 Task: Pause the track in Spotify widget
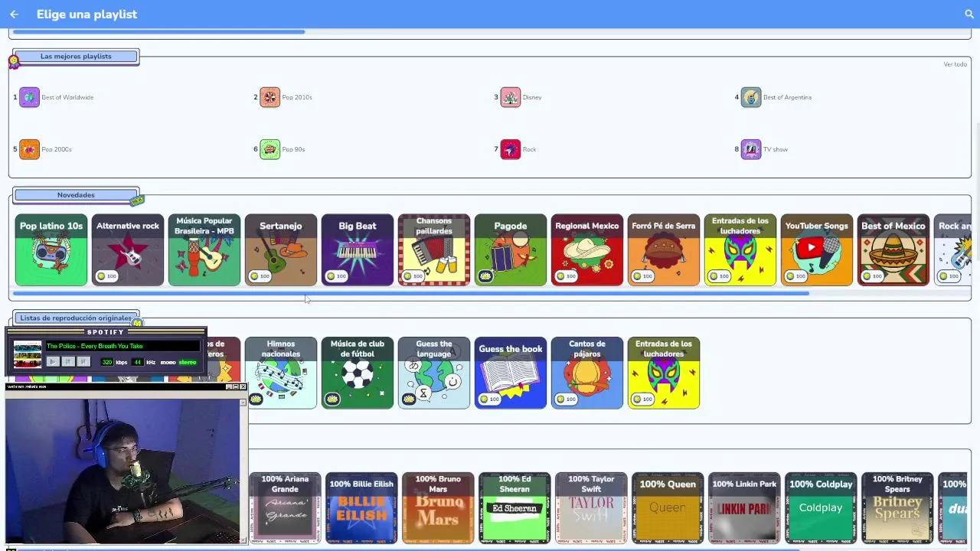68,362
